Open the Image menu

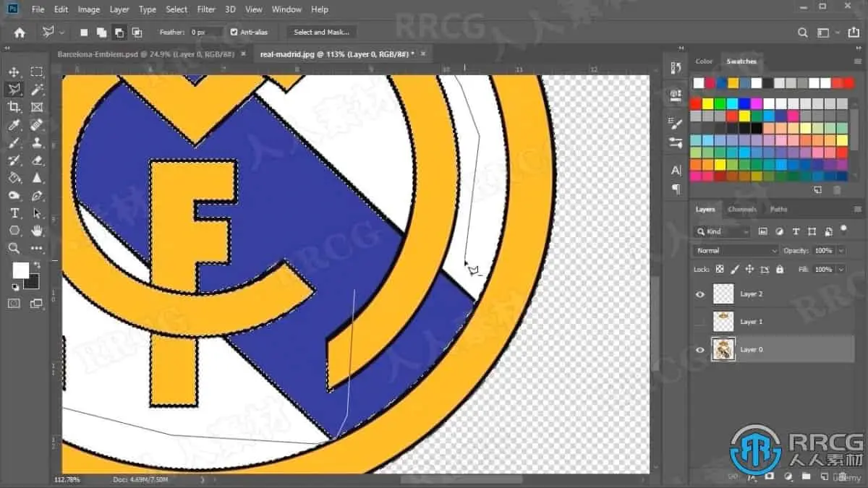pyautogui.click(x=88, y=9)
